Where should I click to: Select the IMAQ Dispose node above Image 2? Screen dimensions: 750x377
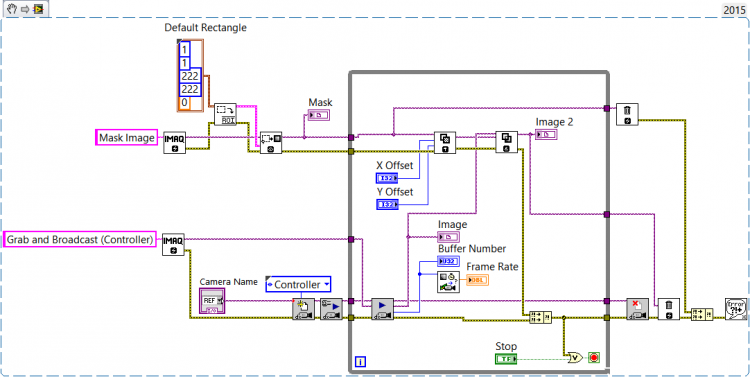click(x=627, y=114)
